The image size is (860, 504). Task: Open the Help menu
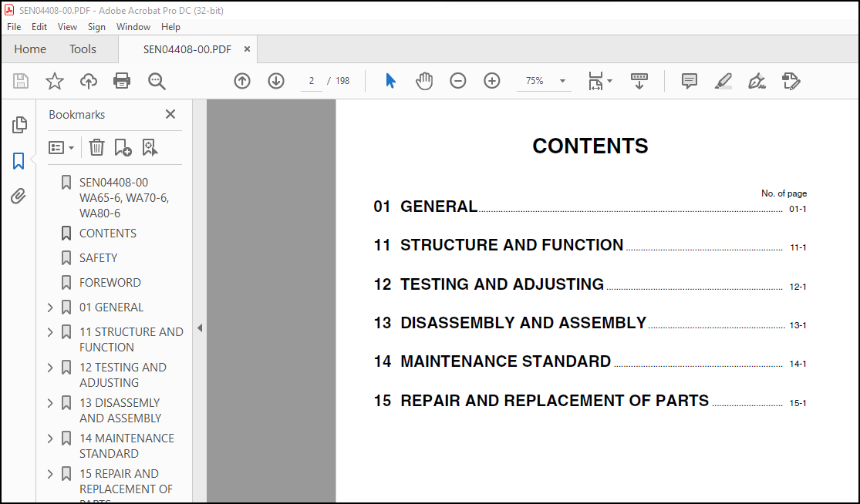(170, 27)
